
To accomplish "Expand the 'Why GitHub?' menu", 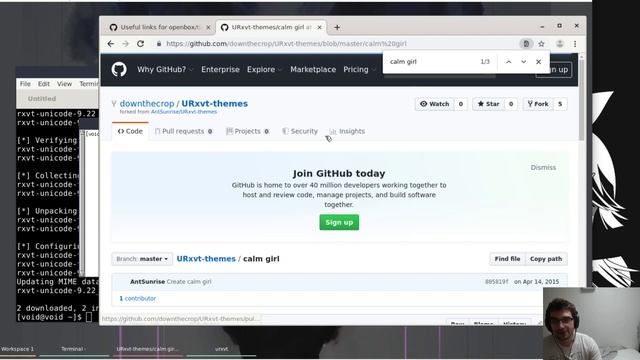I will point(165,69).
